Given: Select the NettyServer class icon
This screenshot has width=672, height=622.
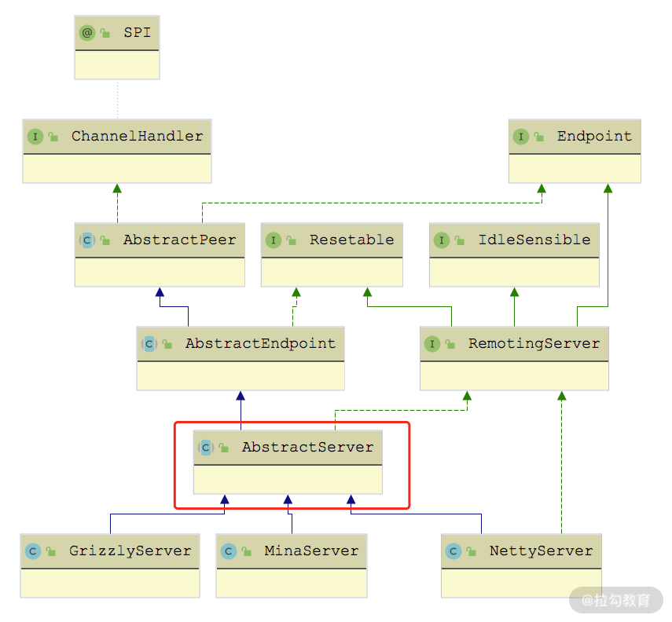Looking at the screenshot, I should pyautogui.click(x=454, y=551).
